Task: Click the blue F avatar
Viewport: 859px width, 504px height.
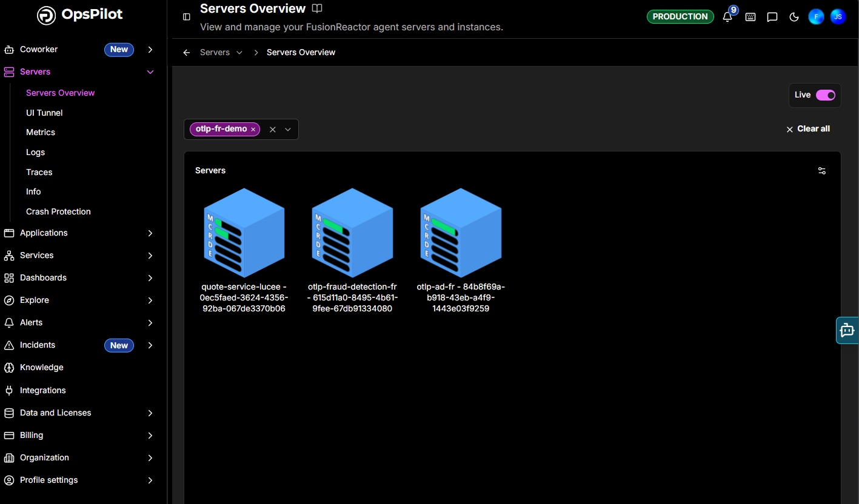Action: click(816, 17)
